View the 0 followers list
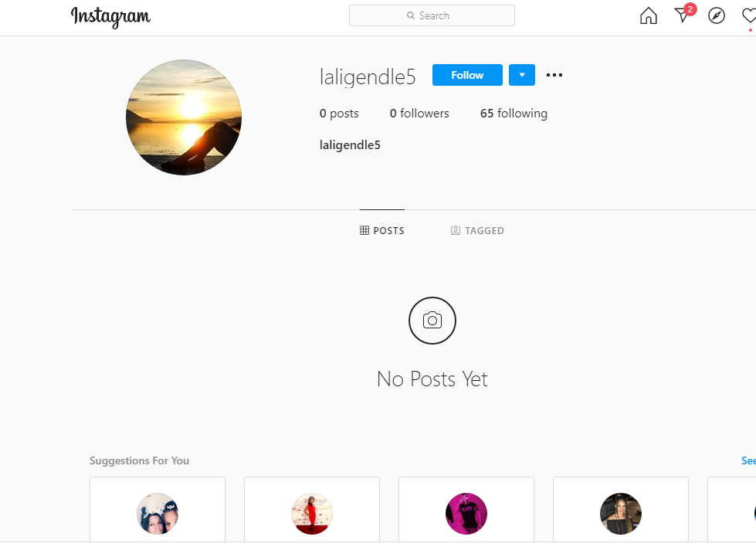756x547 pixels. (x=419, y=114)
